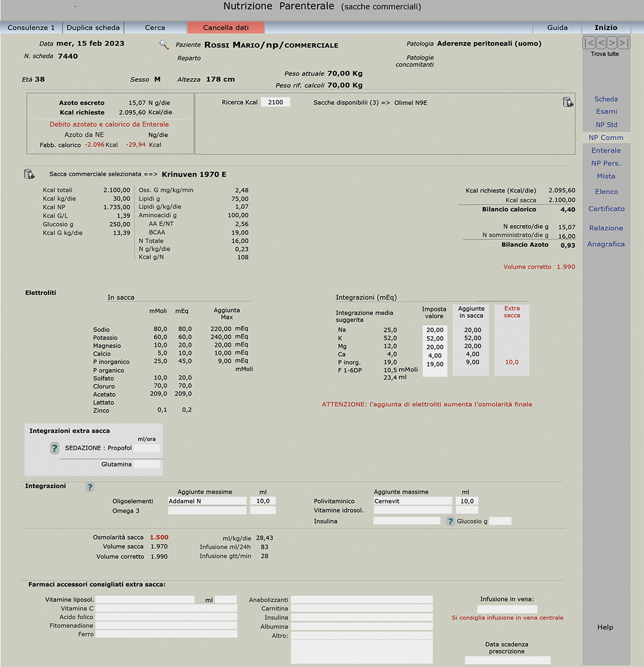This screenshot has width=644, height=667.
Task: Click Help in the sidebar
Action: tap(605, 628)
